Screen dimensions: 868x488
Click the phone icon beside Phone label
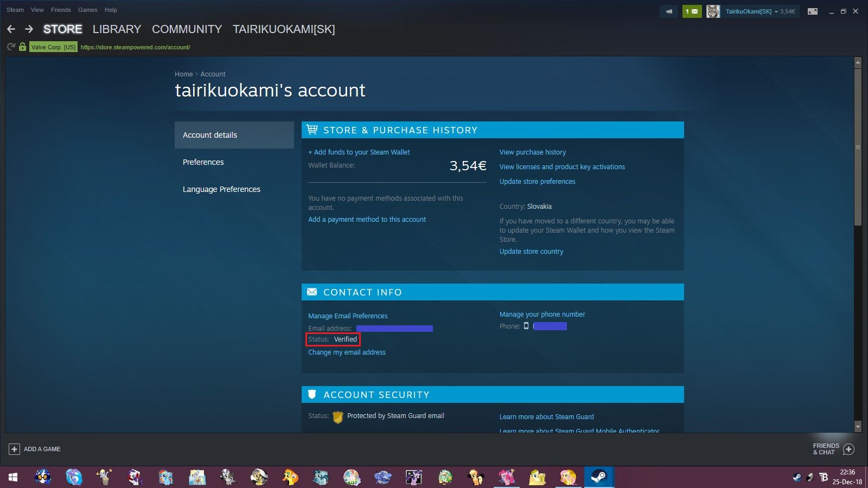click(526, 326)
